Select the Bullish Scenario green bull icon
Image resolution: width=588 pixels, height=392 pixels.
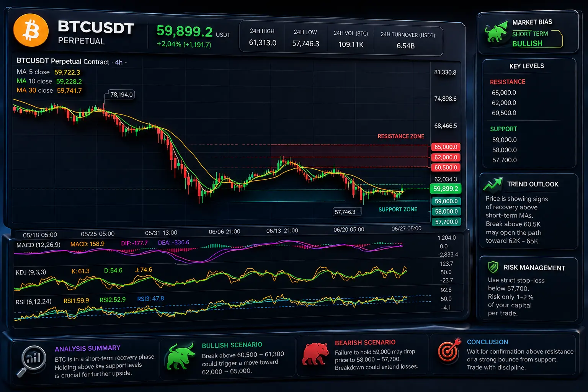coord(180,356)
